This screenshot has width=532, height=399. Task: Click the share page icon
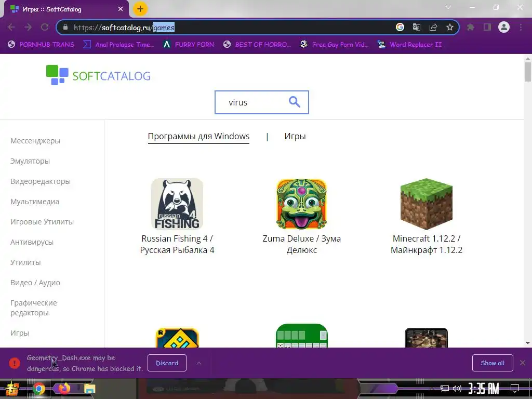click(433, 27)
